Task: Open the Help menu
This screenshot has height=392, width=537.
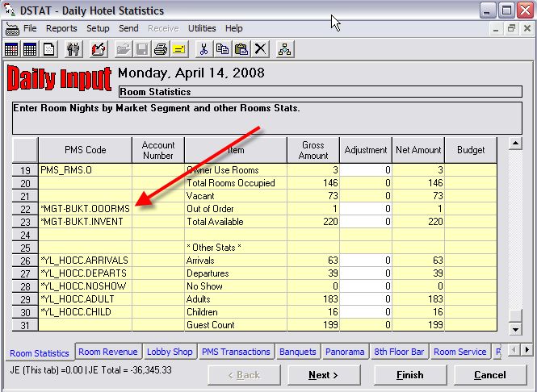Action: pos(234,28)
